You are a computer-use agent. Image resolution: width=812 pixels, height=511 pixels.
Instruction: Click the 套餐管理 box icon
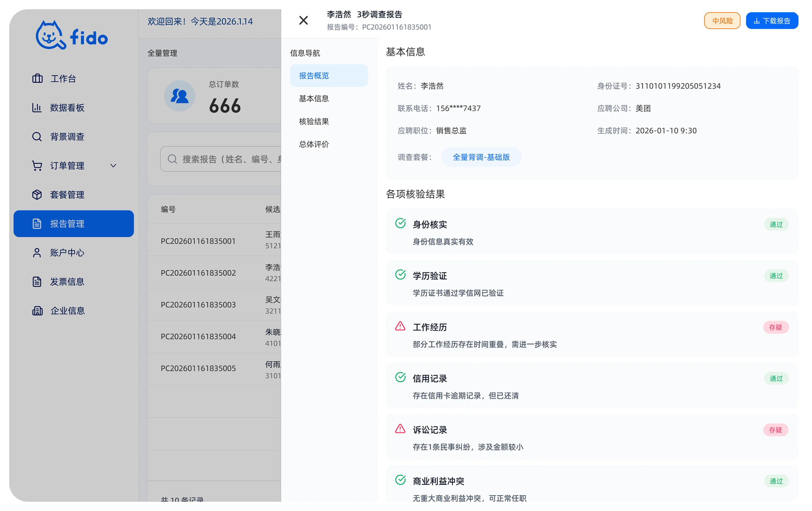tap(37, 195)
